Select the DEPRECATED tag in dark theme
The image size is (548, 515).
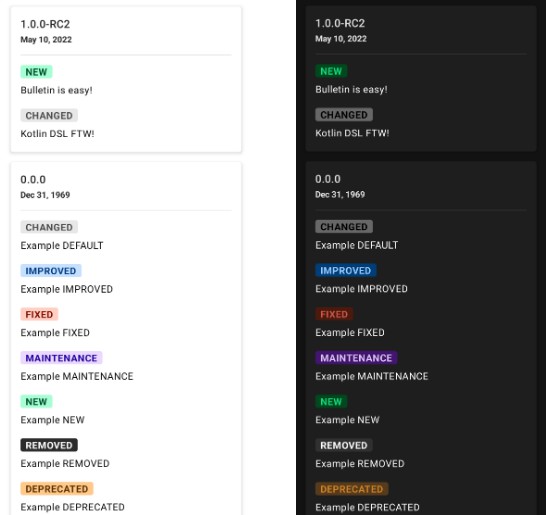(x=352, y=489)
